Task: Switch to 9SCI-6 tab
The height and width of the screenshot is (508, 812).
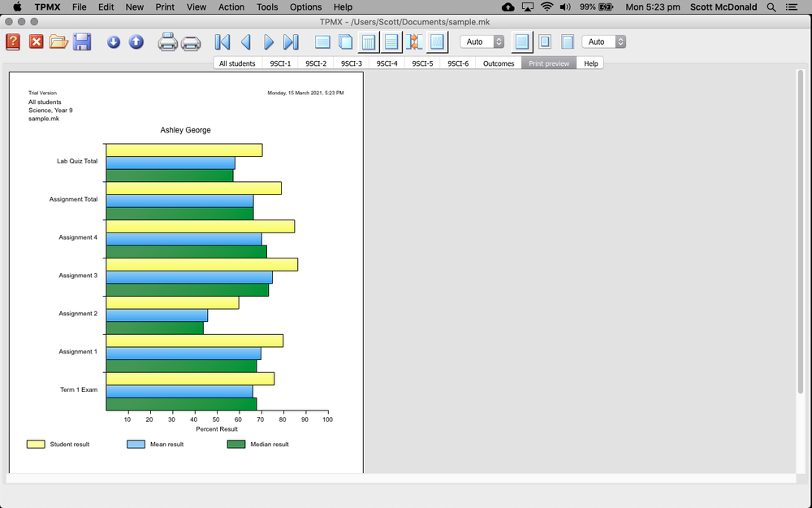Action: point(458,63)
